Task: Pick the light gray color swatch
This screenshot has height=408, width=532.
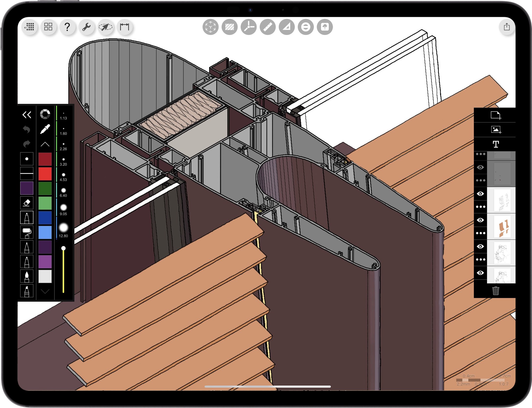Action: [45, 276]
